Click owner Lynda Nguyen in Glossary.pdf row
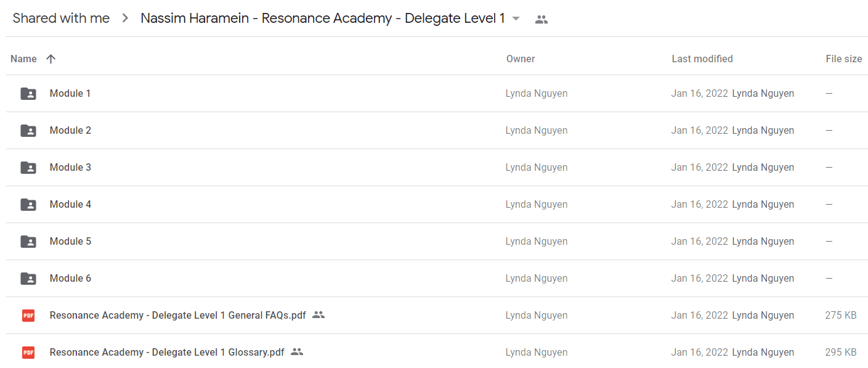Image resolution: width=868 pixels, height=368 pixels. click(537, 353)
